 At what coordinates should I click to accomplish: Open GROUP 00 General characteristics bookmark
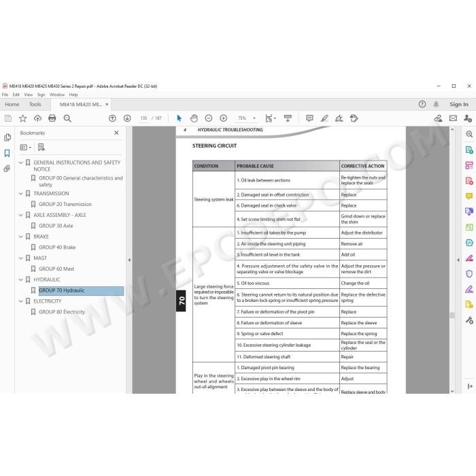81,182
